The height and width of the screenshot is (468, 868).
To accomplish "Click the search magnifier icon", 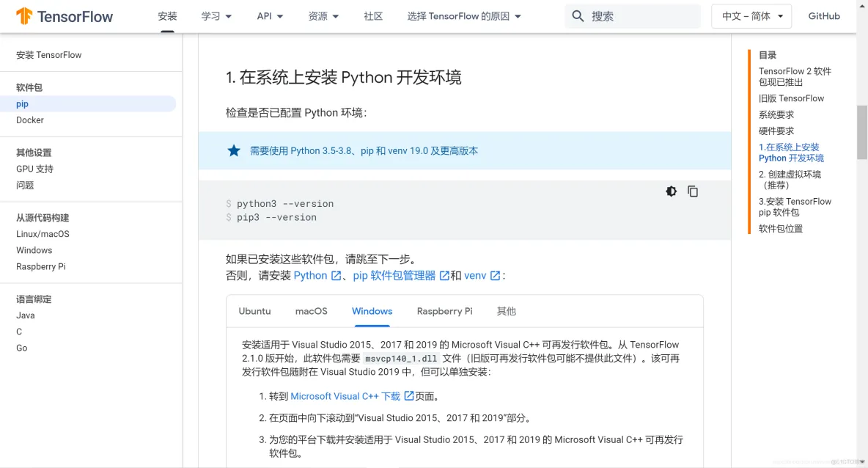I will (578, 16).
